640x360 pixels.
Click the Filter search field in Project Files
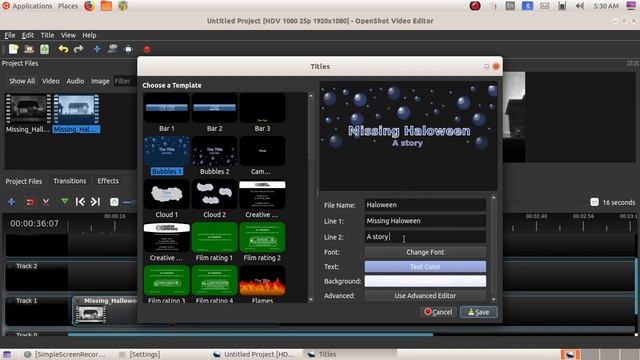pyautogui.click(x=124, y=81)
